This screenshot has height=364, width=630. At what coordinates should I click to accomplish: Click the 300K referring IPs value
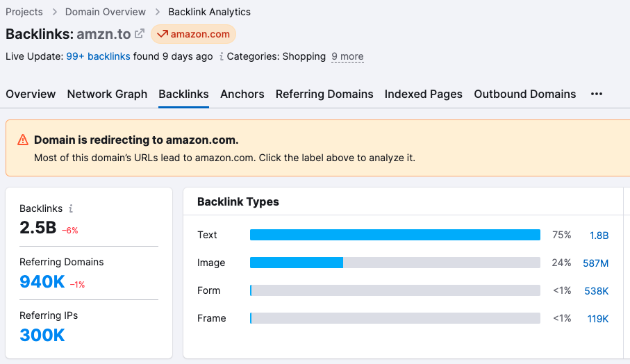[x=42, y=335]
